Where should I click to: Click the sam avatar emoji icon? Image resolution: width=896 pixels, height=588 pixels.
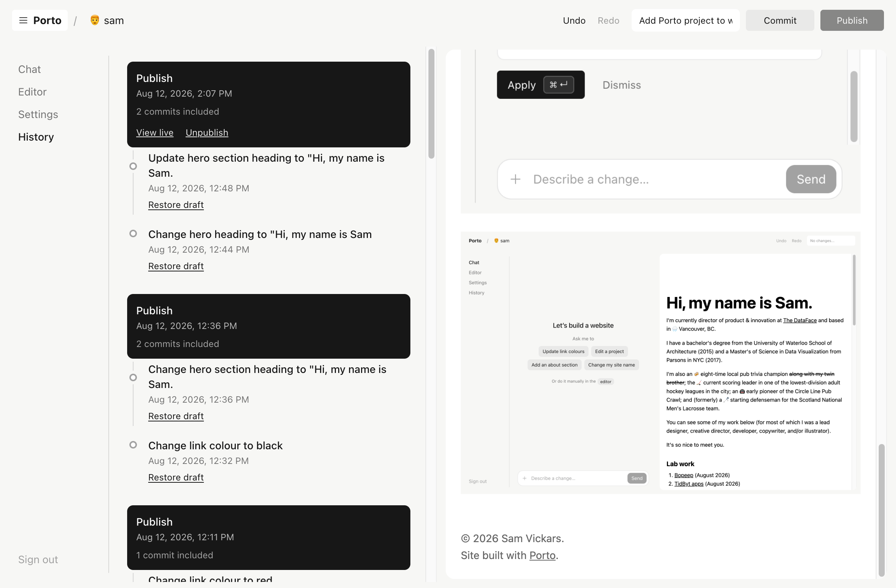point(95,20)
